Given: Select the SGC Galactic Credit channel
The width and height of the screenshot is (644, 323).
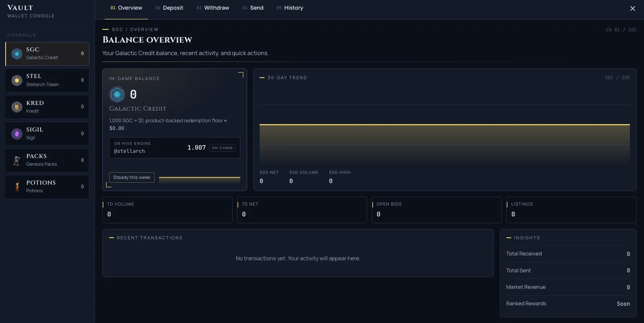Looking at the screenshot, I should 47,54.
